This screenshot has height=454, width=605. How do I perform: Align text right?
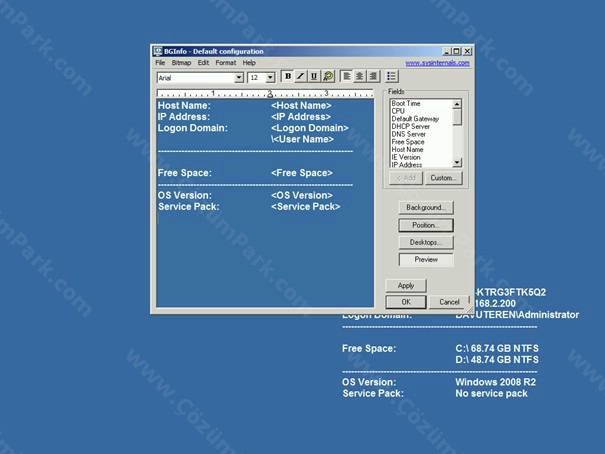pos(373,76)
